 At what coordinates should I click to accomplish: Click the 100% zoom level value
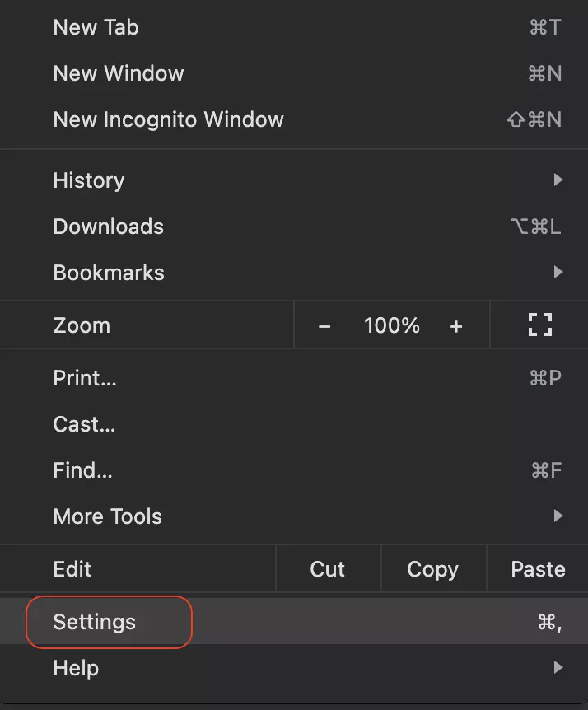392,326
